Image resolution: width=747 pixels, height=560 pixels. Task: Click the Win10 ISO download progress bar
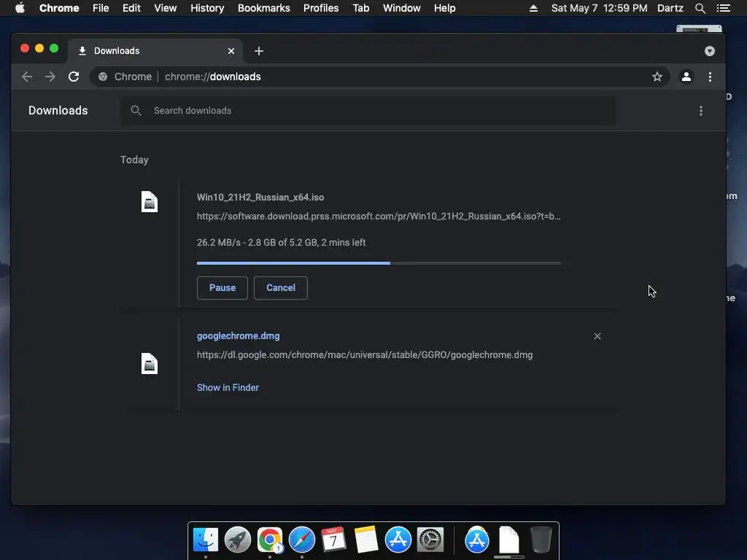(x=379, y=262)
